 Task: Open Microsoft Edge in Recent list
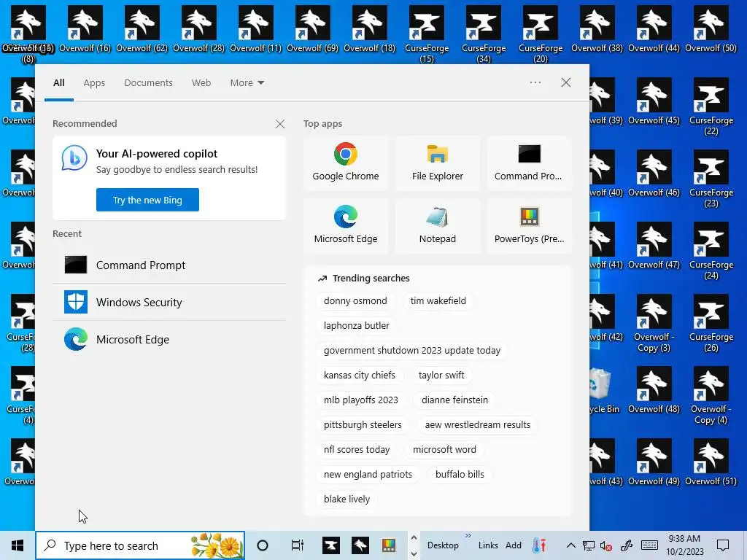click(169, 339)
